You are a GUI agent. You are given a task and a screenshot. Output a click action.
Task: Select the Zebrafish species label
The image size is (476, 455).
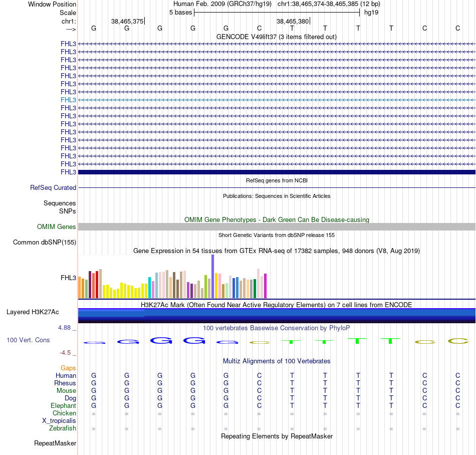pos(63,428)
